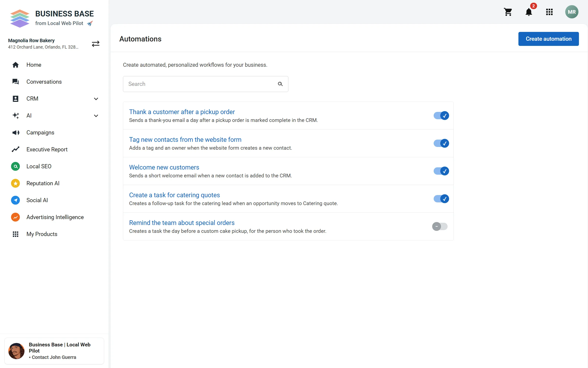Enable Remind the team about special orders

tap(440, 226)
